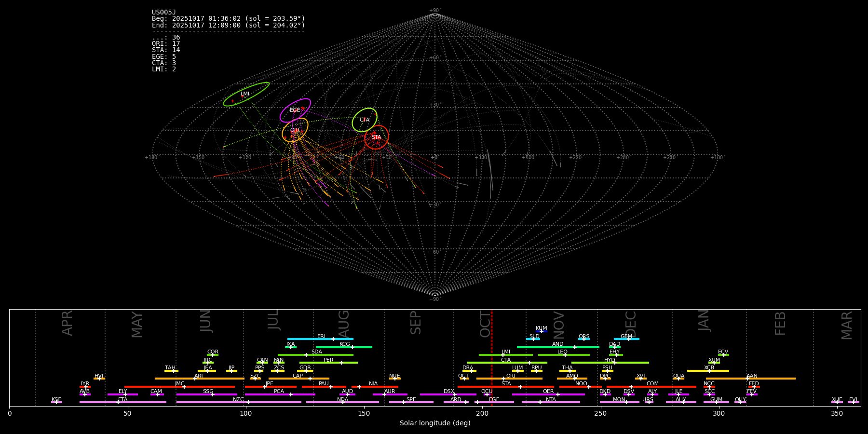This screenshot has height=434, width=868.
Task: Click the orange ORI shower bar in timeline
Action: [x=509, y=379]
